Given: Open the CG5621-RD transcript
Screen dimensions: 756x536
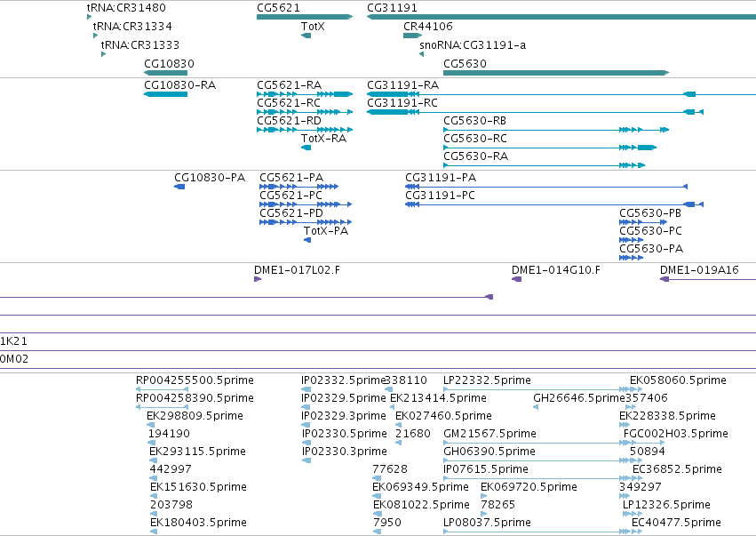Looking at the screenshot, I should (x=305, y=130).
